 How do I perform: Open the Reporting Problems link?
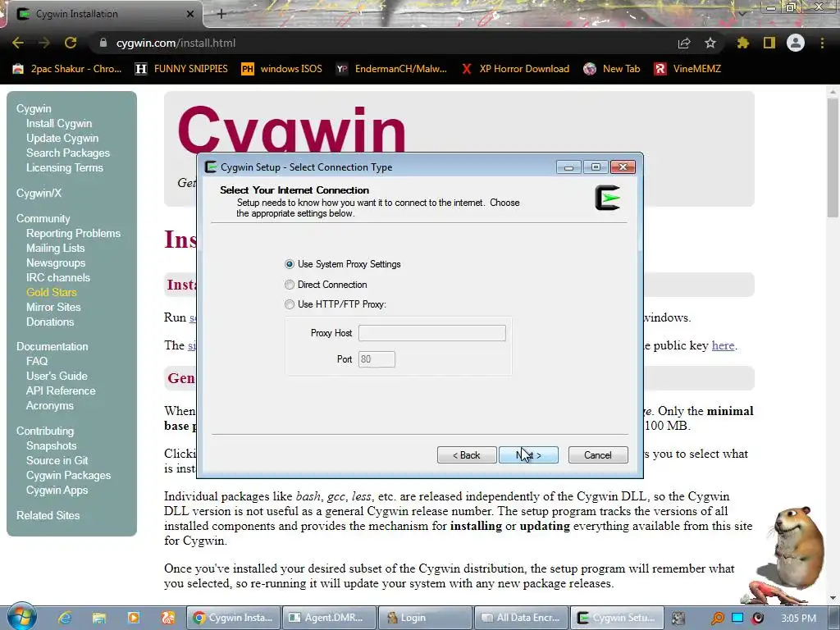(x=73, y=234)
